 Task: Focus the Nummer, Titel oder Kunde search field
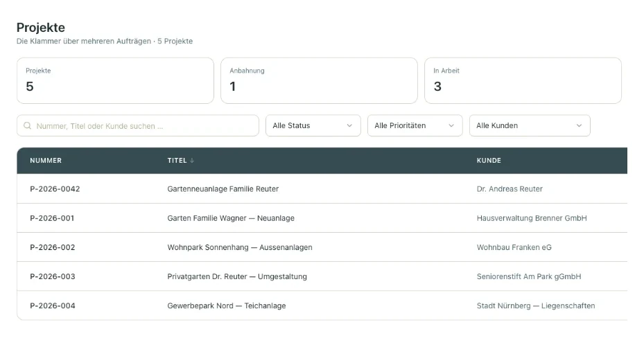pyautogui.click(x=137, y=125)
